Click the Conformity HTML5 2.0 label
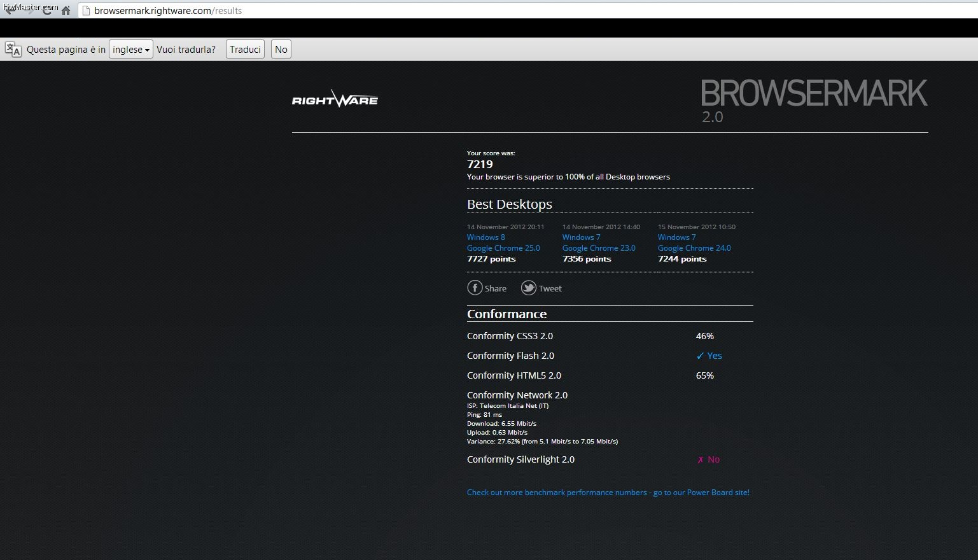 pyautogui.click(x=514, y=375)
